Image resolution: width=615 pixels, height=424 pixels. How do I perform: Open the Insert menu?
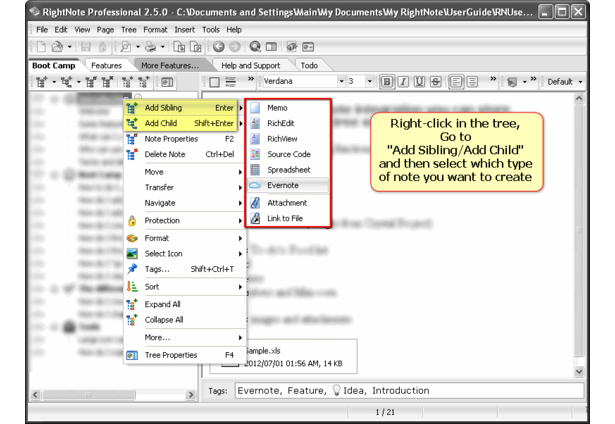pos(184,30)
